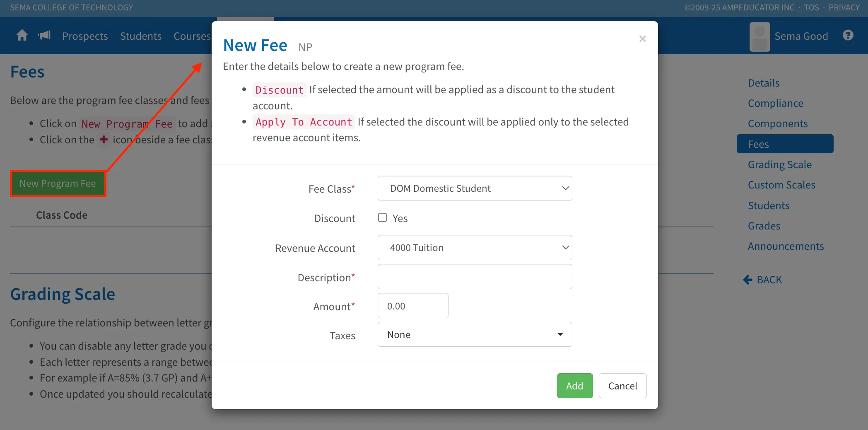
Task: Focus the Description text field
Action: [475, 277]
